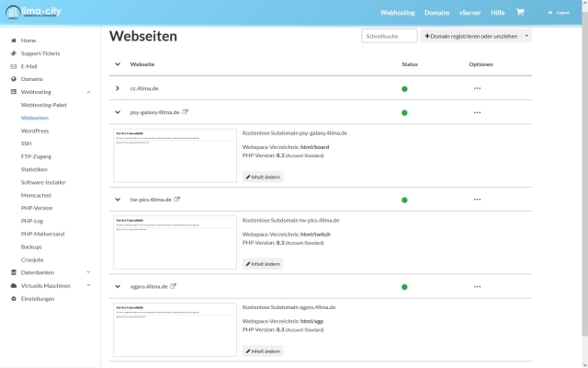Go to Backups in sidebar
Image resolution: width=588 pixels, height=368 pixels.
point(31,247)
